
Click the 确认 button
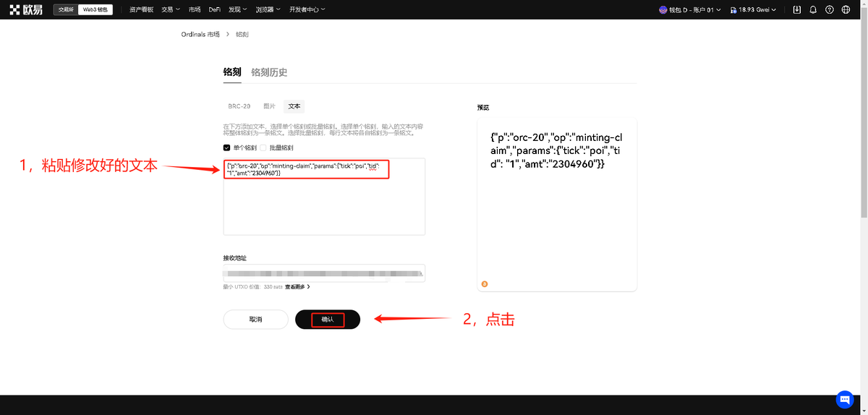(x=328, y=319)
